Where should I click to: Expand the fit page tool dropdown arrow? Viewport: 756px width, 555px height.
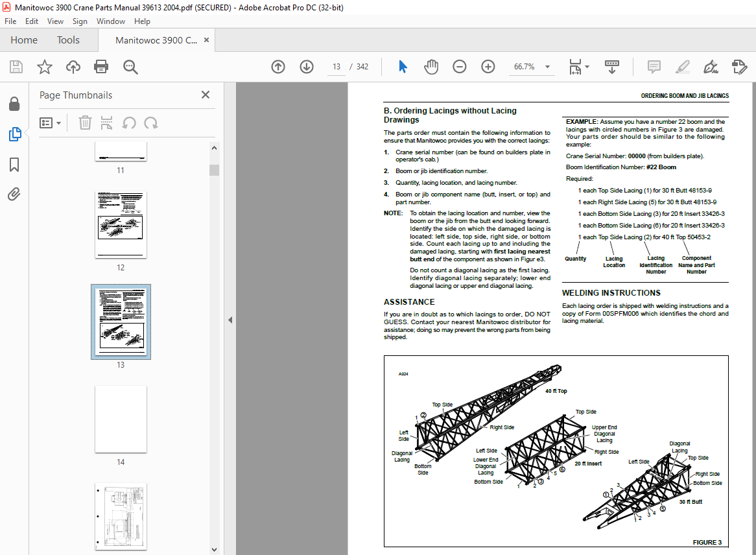587,67
